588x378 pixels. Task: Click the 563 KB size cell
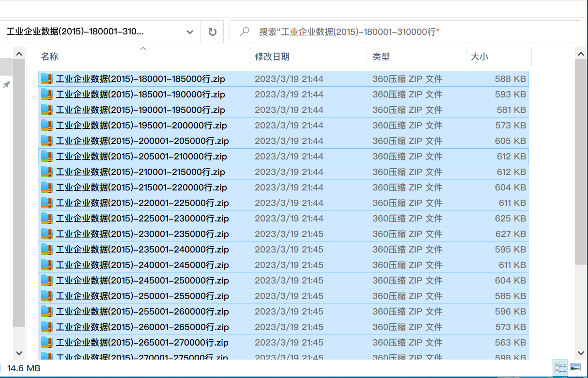pos(511,343)
